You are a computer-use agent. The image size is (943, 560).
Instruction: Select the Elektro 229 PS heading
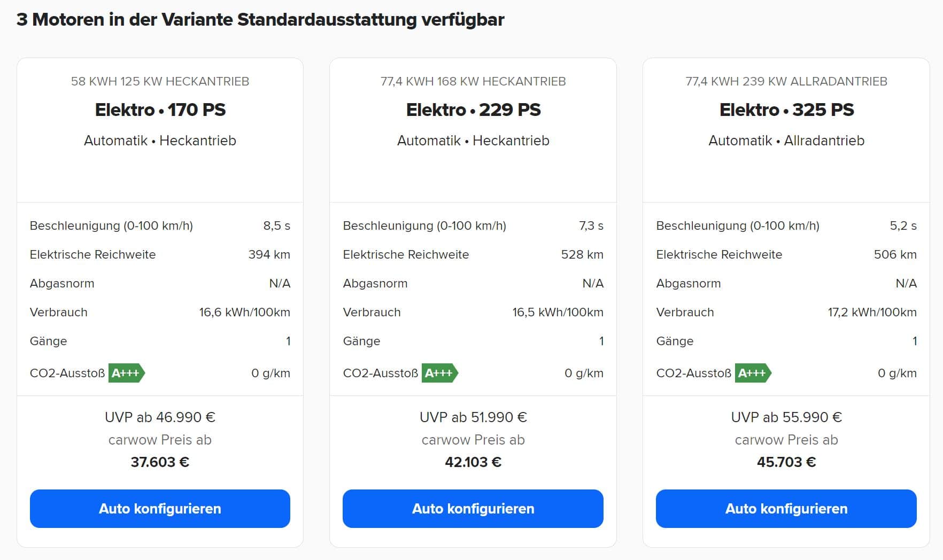coord(473,110)
